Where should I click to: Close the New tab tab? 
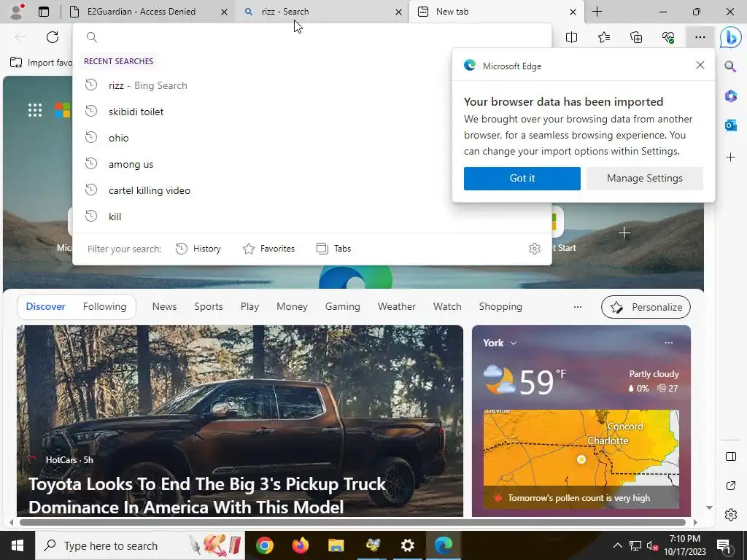click(x=573, y=12)
